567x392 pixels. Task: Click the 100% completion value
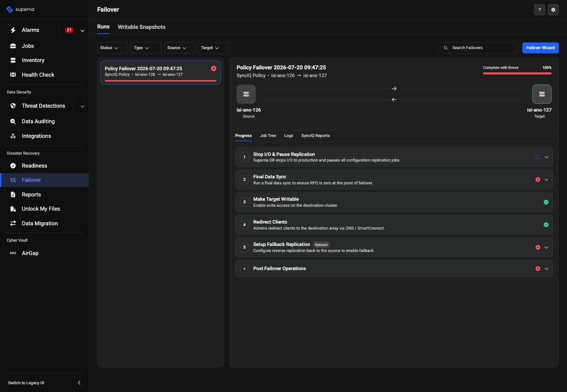click(547, 68)
